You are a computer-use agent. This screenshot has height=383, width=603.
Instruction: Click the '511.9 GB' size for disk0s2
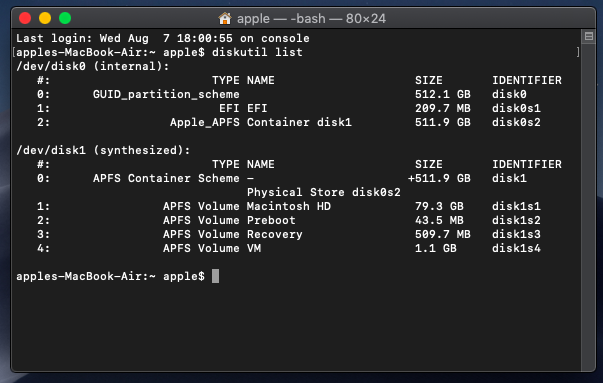coord(443,123)
